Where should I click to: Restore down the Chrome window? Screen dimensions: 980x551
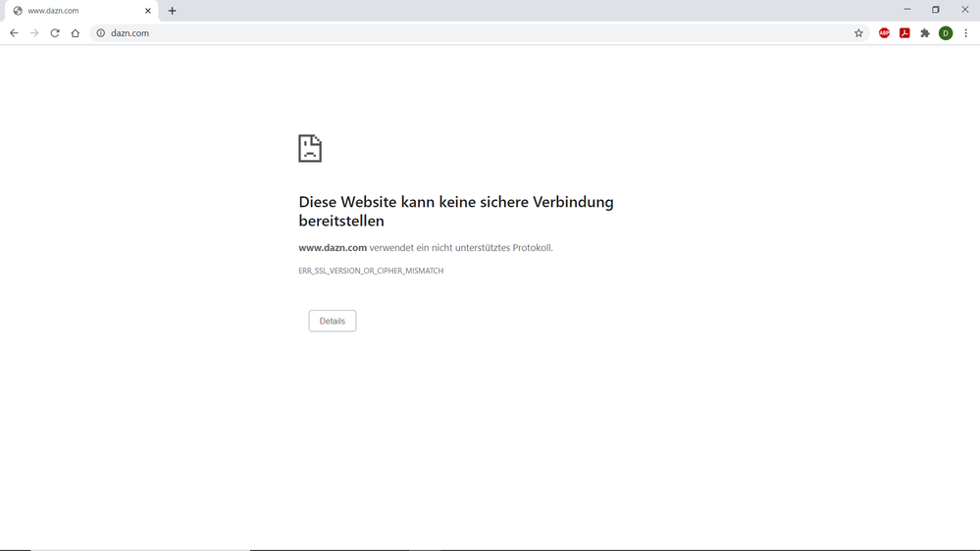click(x=936, y=10)
